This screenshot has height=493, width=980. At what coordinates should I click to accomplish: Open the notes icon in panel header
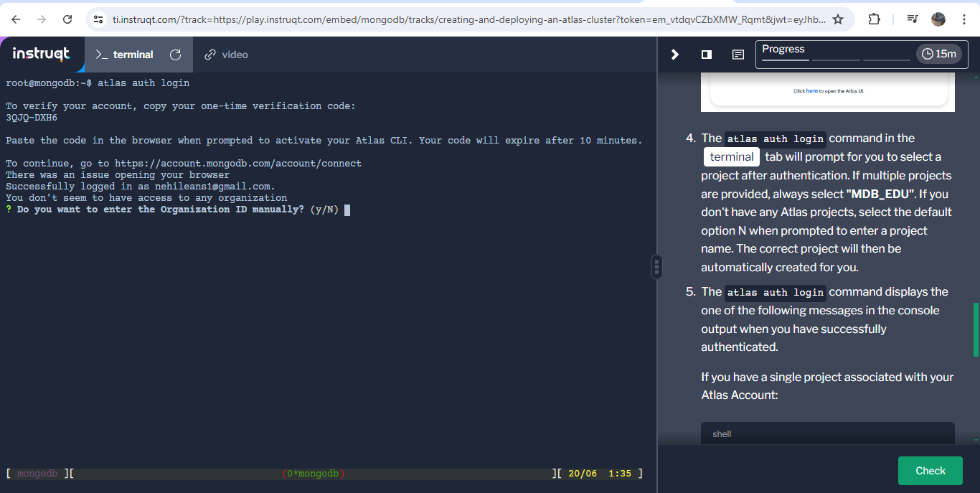(738, 55)
